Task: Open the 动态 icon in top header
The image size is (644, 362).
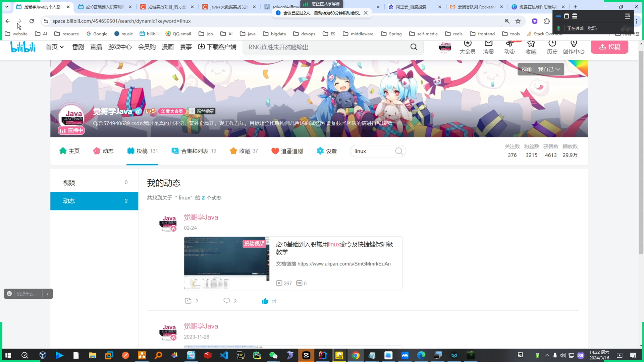Action: [509, 47]
